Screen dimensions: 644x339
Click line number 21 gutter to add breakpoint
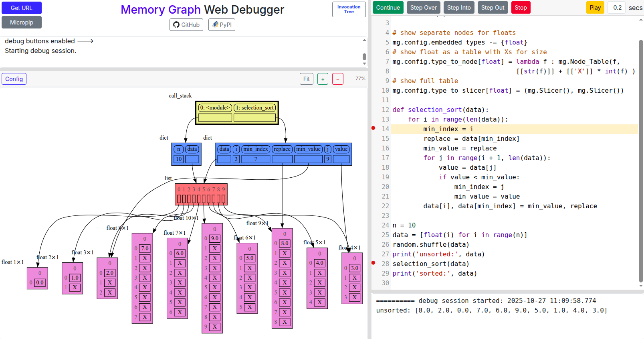tap(385, 197)
